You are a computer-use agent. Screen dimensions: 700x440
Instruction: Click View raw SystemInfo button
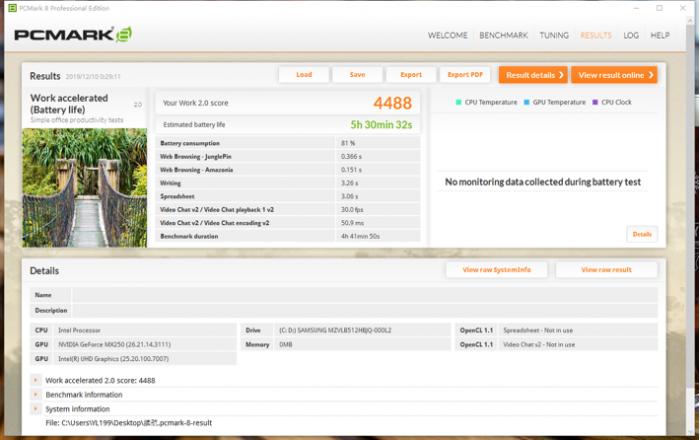pyautogui.click(x=496, y=270)
